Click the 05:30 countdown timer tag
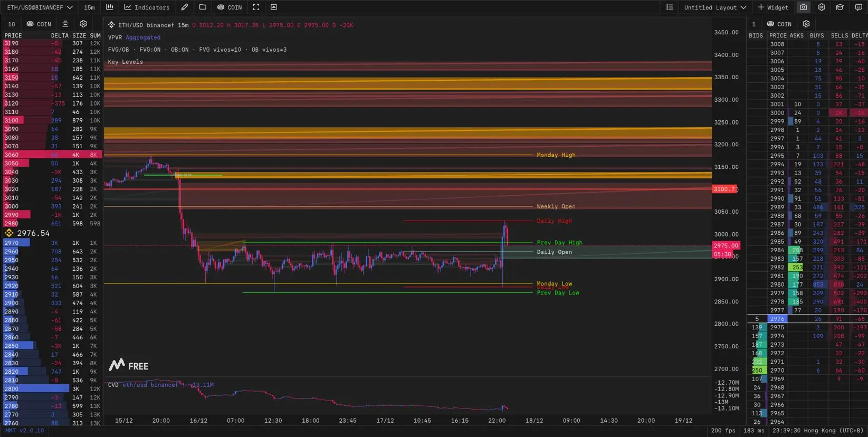 tap(722, 254)
